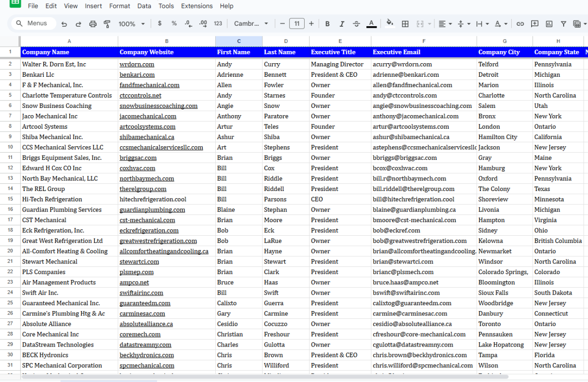Open the spcmechanical.com link
Image resolution: width=588 pixels, height=382 pixels.
(147, 365)
